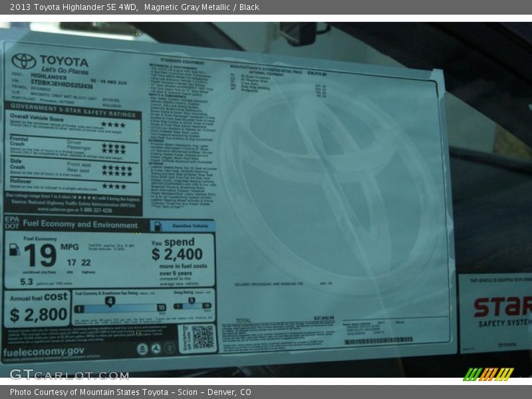The width and height of the screenshot is (532, 399).
Task: Click the 'Side Crash' rating row
Action: coord(72,168)
